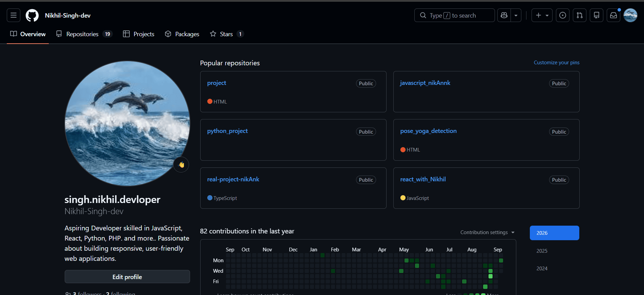Viewport: 644px width, 295px height.
Task: Open the Copilot chat icon
Action: 504,15
